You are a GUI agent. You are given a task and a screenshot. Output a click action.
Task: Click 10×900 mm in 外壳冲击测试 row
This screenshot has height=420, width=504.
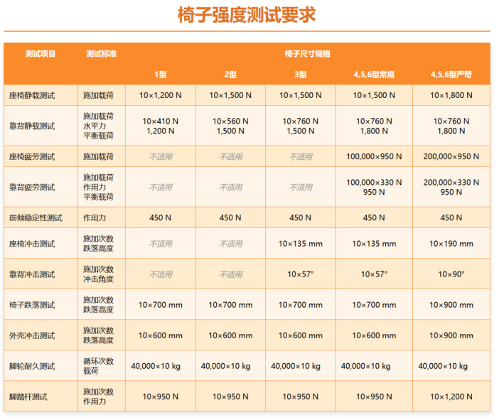click(451, 335)
